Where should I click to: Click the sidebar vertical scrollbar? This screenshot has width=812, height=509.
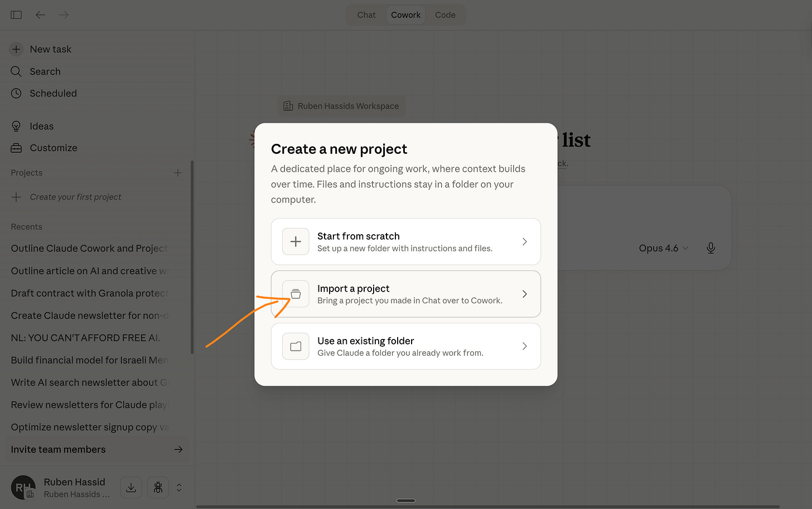point(192,257)
